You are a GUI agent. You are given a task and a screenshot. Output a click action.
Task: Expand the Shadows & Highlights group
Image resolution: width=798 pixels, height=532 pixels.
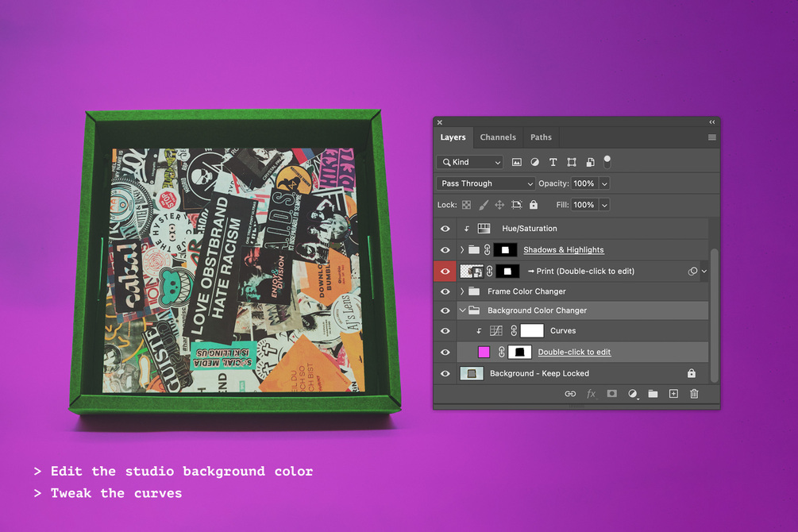462,250
